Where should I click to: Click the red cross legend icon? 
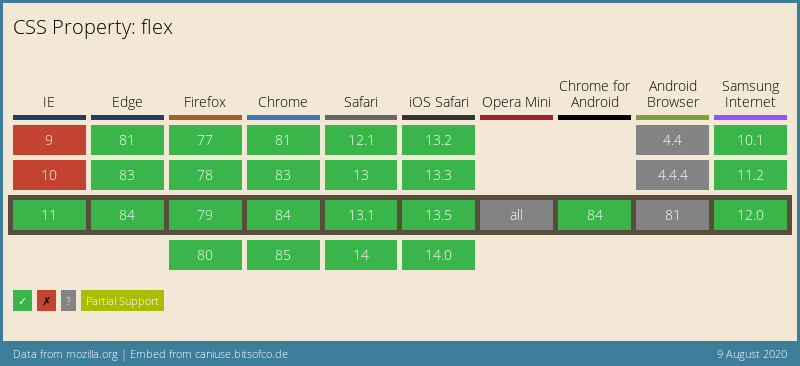point(46,301)
